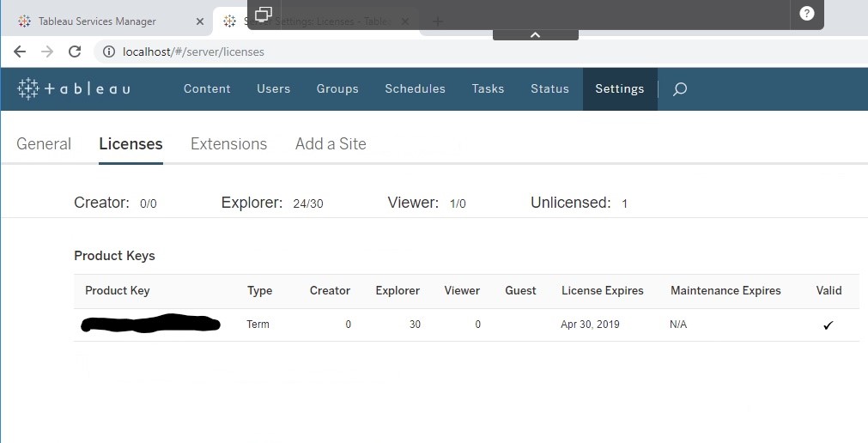868x443 pixels.
Task: Click the Unlicensed 1 count
Action: click(x=579, y=203)
